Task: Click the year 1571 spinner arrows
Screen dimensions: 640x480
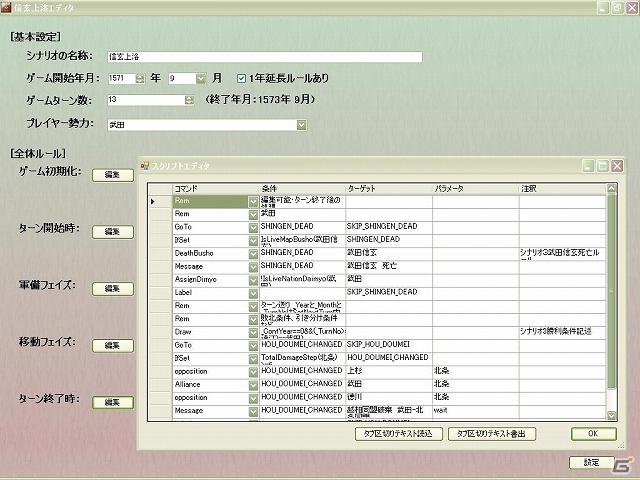Action: 140,78
